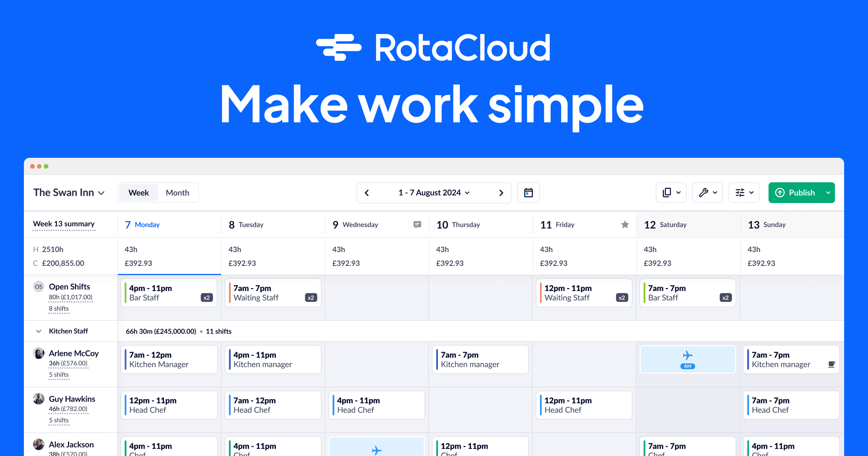The width and height of the screenshot is (868, 456).
Task: Open the 1 - 7 August 2024 dropdown
Action: point(434,193)
